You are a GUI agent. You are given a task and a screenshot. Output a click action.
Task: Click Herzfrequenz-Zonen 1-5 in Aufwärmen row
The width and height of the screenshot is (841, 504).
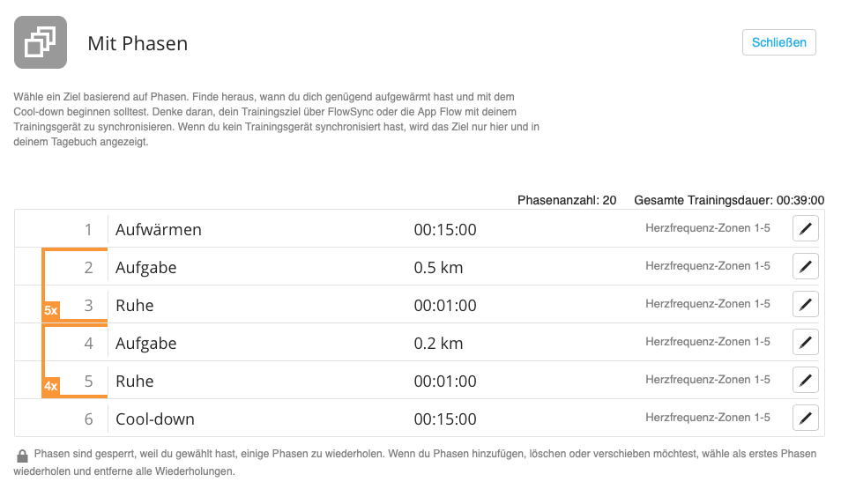[708, 229]
